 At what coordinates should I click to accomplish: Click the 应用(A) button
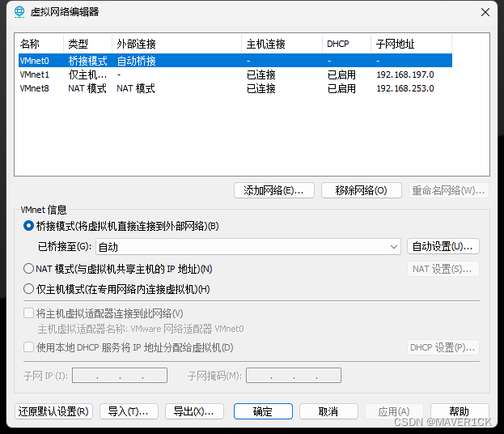click(395, 411)
